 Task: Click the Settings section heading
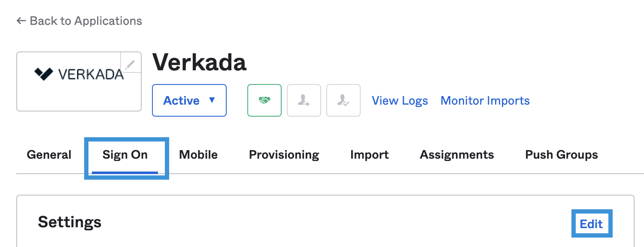[70, 222]
